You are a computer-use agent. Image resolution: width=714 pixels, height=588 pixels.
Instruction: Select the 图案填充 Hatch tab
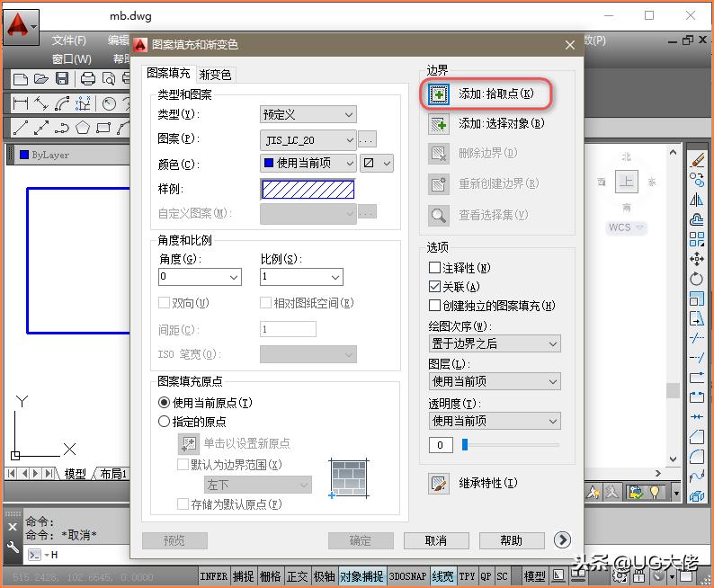[168, 73]
